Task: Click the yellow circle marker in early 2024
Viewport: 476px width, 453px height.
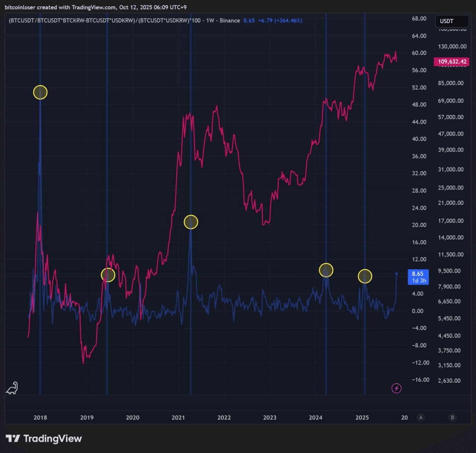Action: tap(326, 270)
